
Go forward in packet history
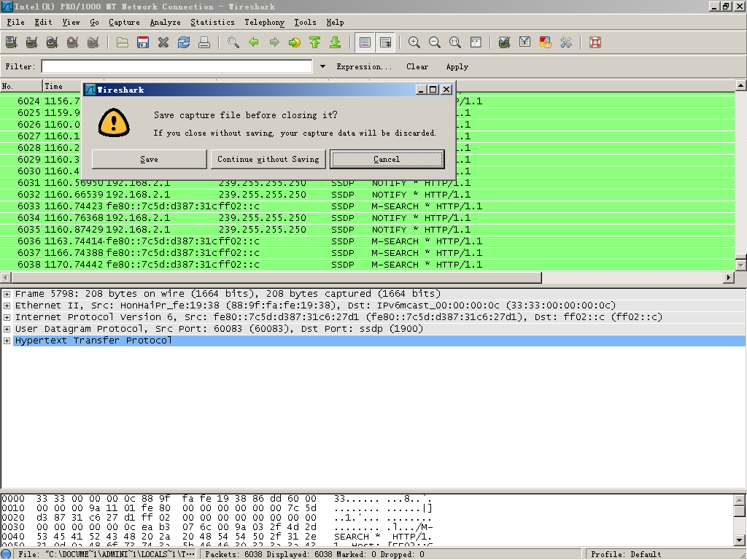click(274, 42)
